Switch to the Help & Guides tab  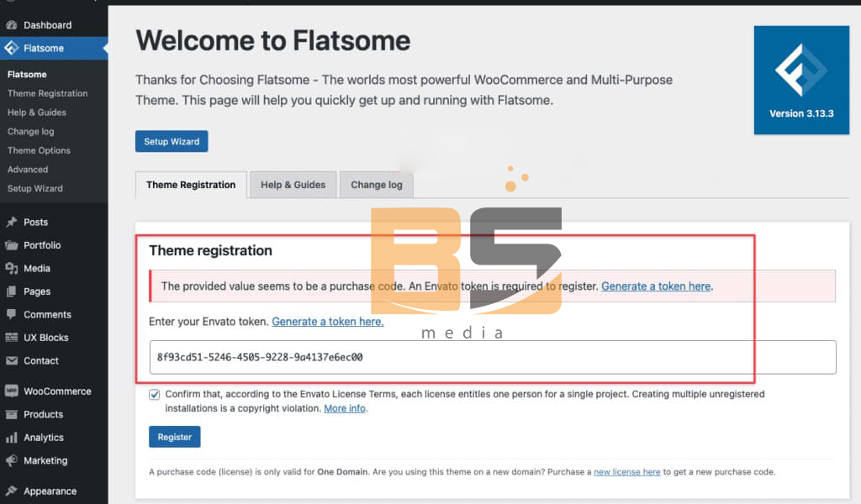(293, 185)
